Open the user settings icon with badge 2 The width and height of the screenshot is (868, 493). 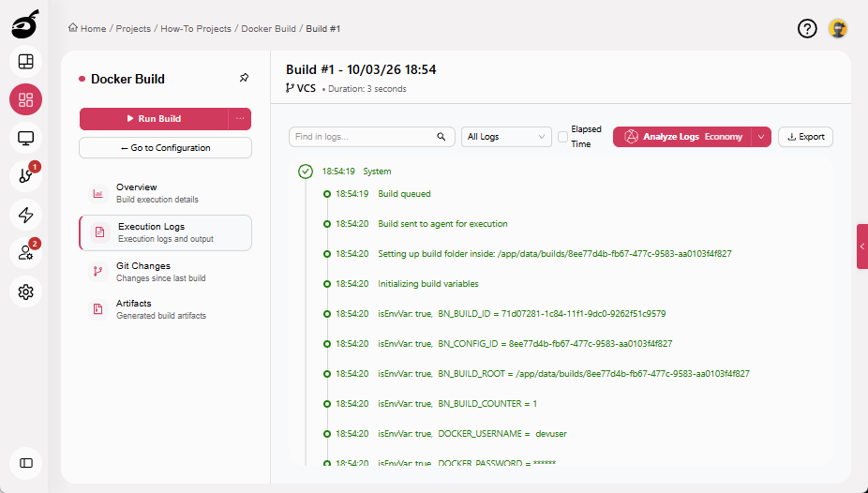(25, 253)
